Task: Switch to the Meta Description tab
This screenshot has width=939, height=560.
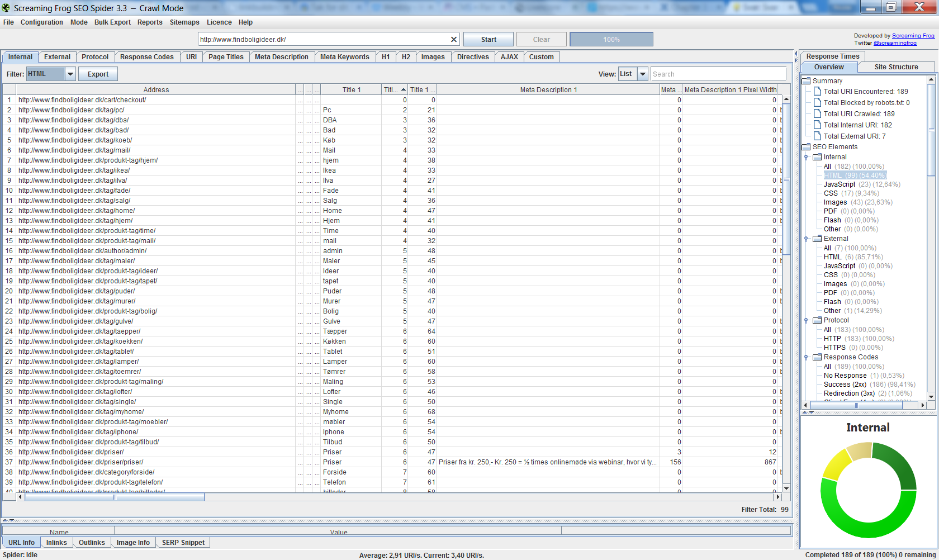Action: [x=282, y=57]
